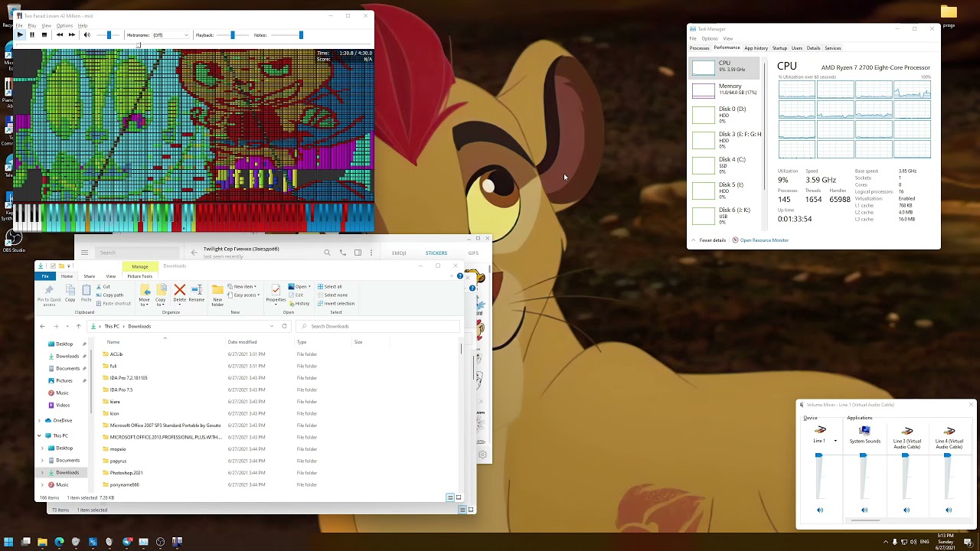This screenshot has width=980, height=551.
Task: Click Fewer details in Task Manager
Action: (x=708, y=240)
